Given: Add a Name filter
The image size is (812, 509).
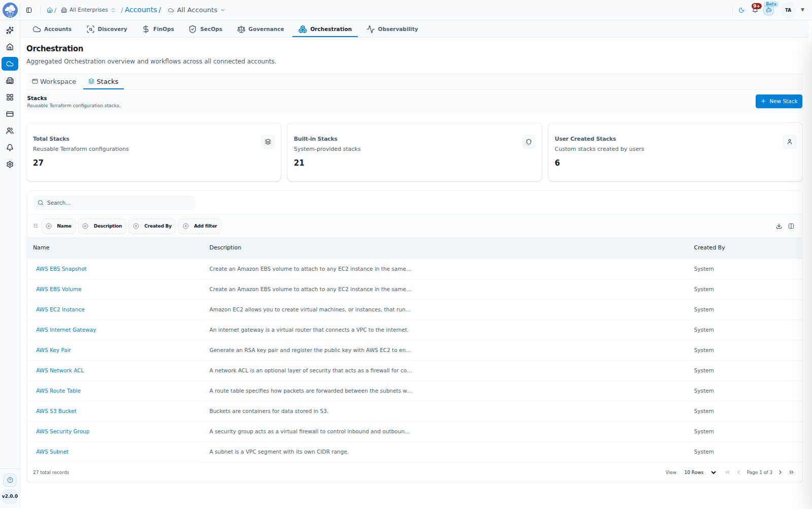Looking at the screenshot, I should (x=59, y=226).
